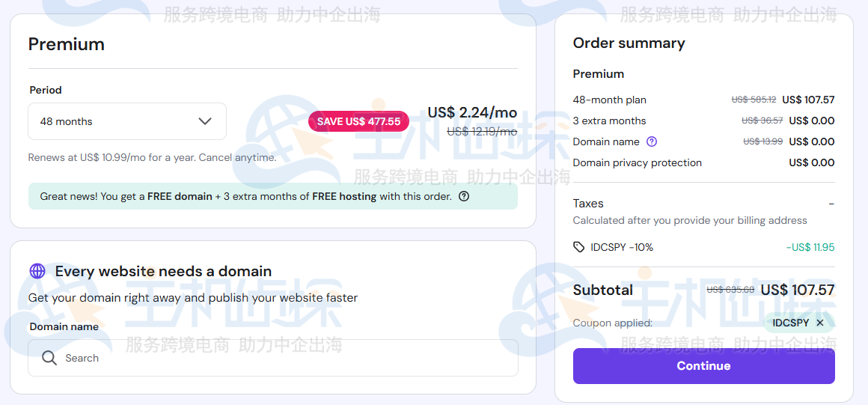Remove the IDCSPY coupon with the X
868x405 pixels.
pos(820,323)
